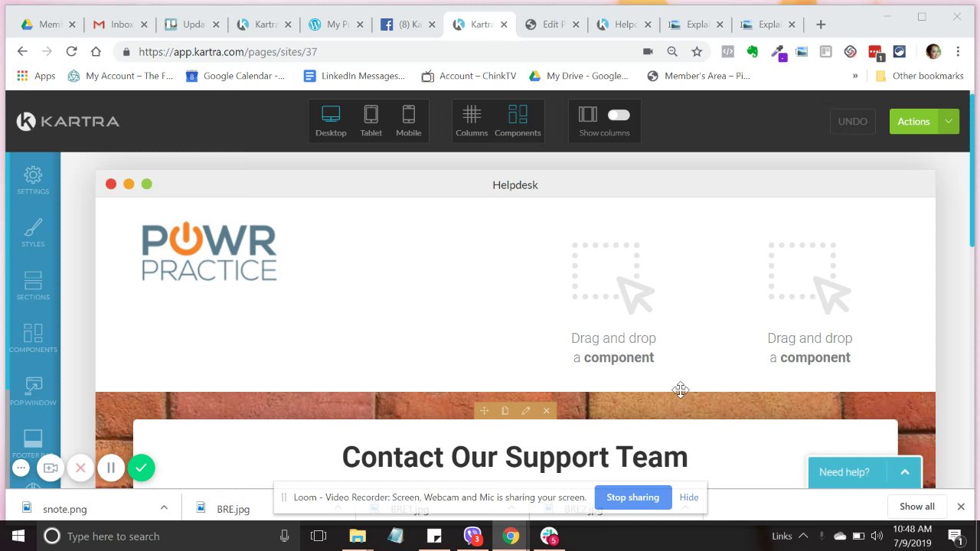Open LinkedIn Messages bookmark

354,76
